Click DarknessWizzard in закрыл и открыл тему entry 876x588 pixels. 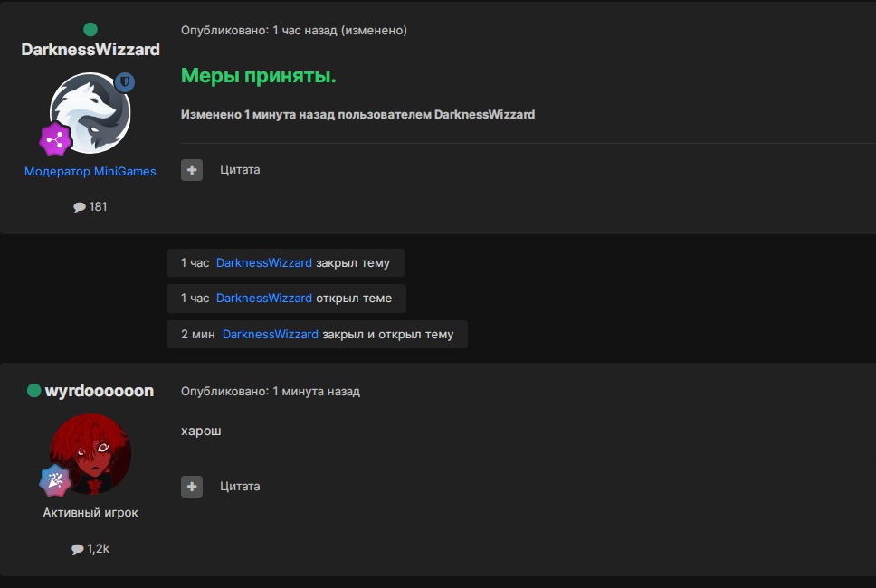coord(270,334)
